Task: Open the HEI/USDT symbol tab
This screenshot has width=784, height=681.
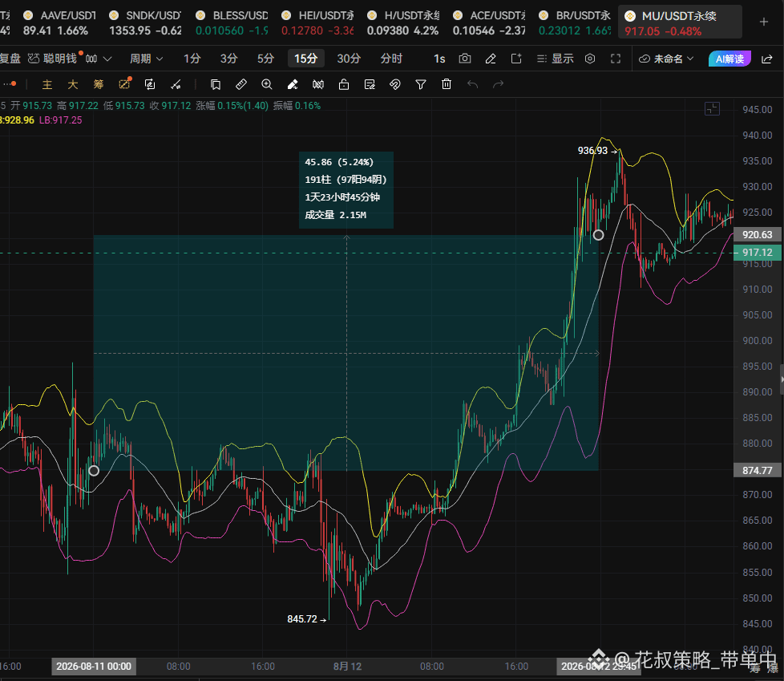Action: pyautogui.click(x=318, y=22)
